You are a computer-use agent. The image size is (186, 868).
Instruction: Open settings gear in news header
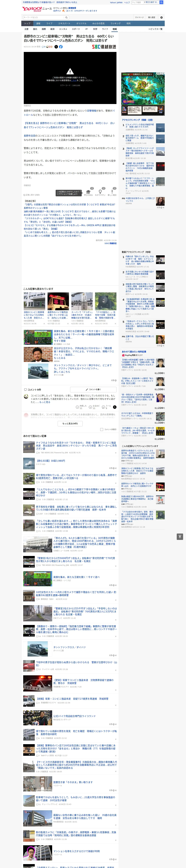pos(161,18)
